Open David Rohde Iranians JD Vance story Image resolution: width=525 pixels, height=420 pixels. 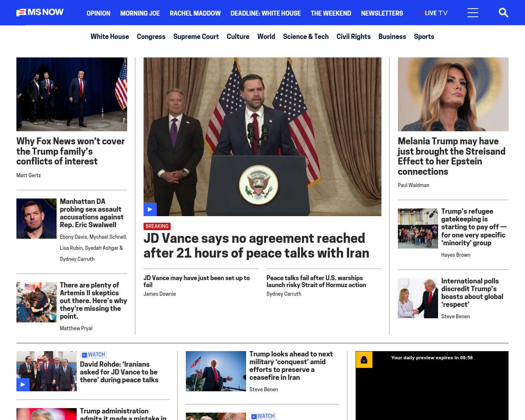(x=119, y=372)
